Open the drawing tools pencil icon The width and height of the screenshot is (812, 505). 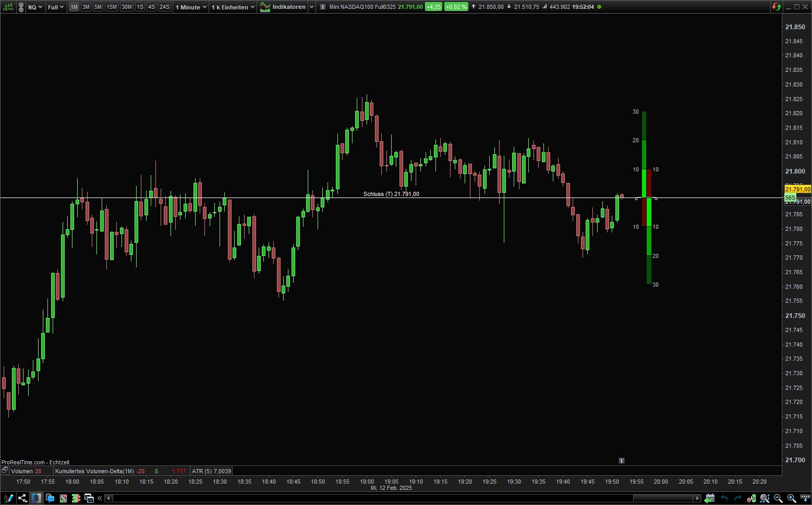8,498
